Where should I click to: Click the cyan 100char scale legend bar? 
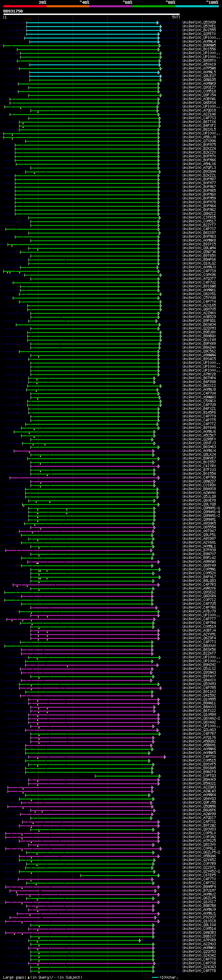click(x=155, y=977)
